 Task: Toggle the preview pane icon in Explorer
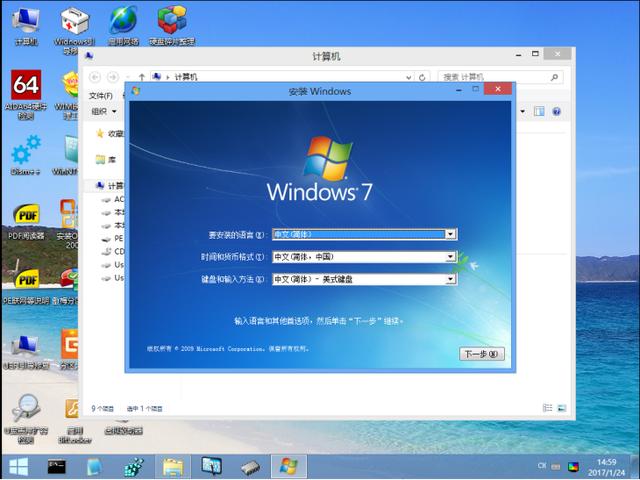(x=539, y=111)
